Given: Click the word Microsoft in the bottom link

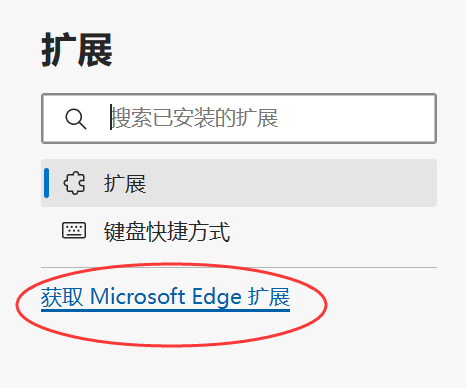Looking at the screenshot, I should [138, 296].
